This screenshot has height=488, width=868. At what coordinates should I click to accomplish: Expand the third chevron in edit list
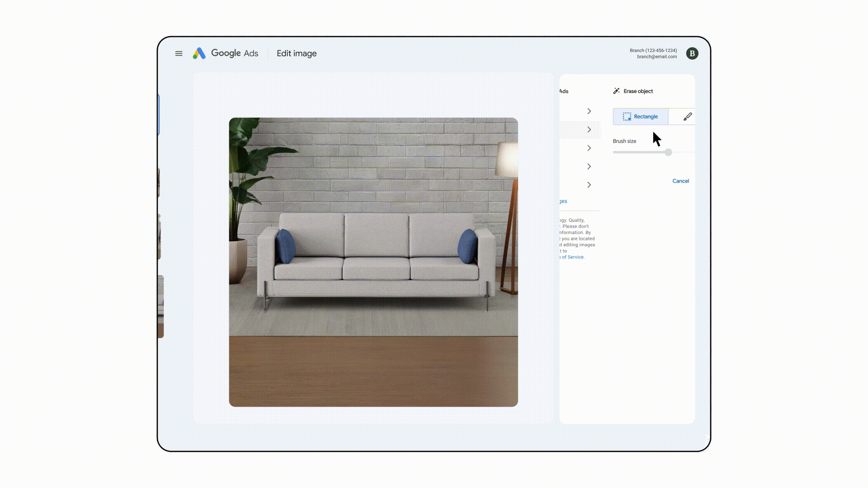(x=589, y=148)
